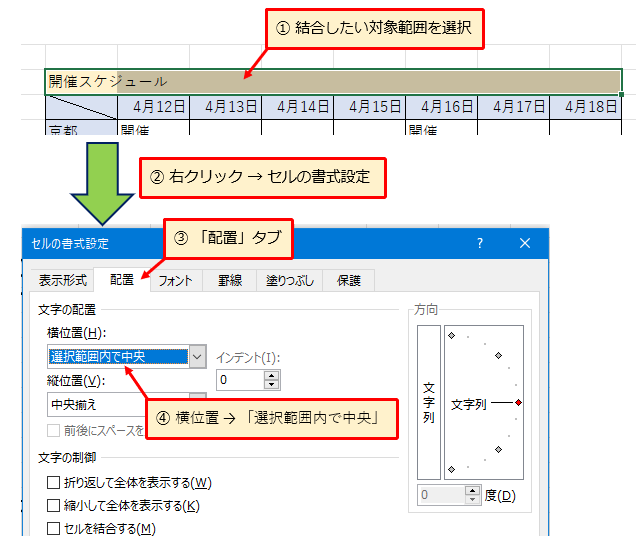
Task: Enable 縮小して全体を表示する checkbox
Action: [x=54, y=506]
